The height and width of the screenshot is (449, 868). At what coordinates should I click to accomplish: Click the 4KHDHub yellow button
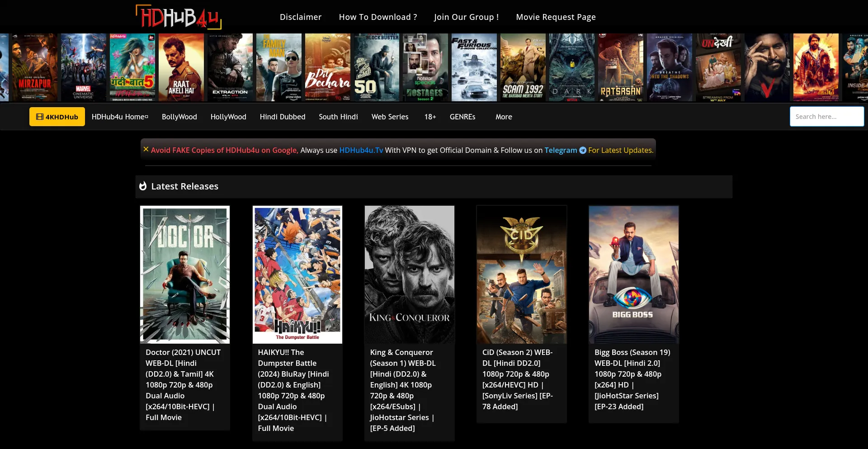pyautogui.click(x=57, y=117)
